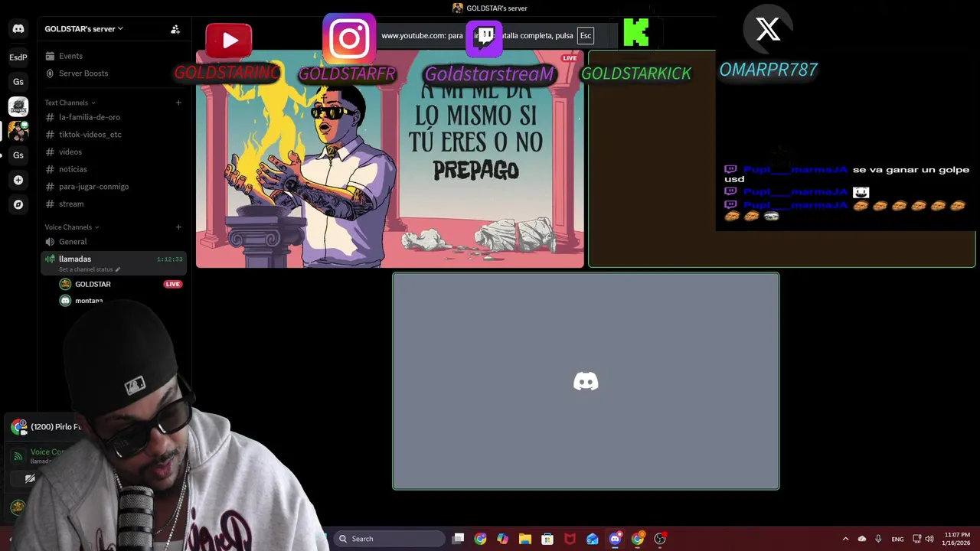980x551 pixels.
Task: Open network settings tray icon
Action: pos(917,539)
